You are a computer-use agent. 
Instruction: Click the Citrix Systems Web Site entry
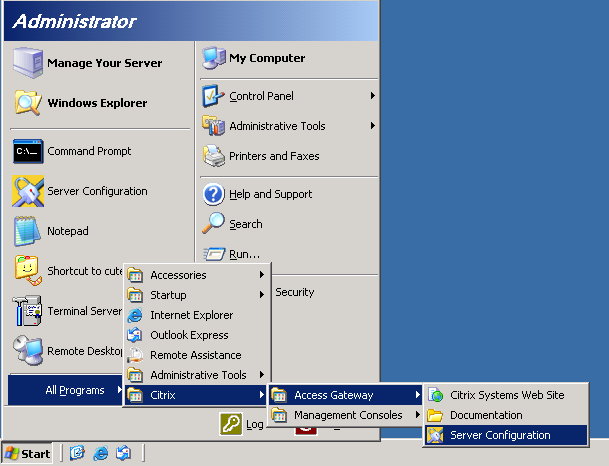point(506,395)
